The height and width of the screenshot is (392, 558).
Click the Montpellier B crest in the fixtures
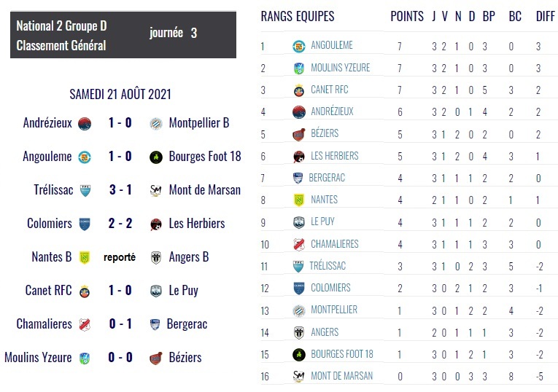(155, 123)
